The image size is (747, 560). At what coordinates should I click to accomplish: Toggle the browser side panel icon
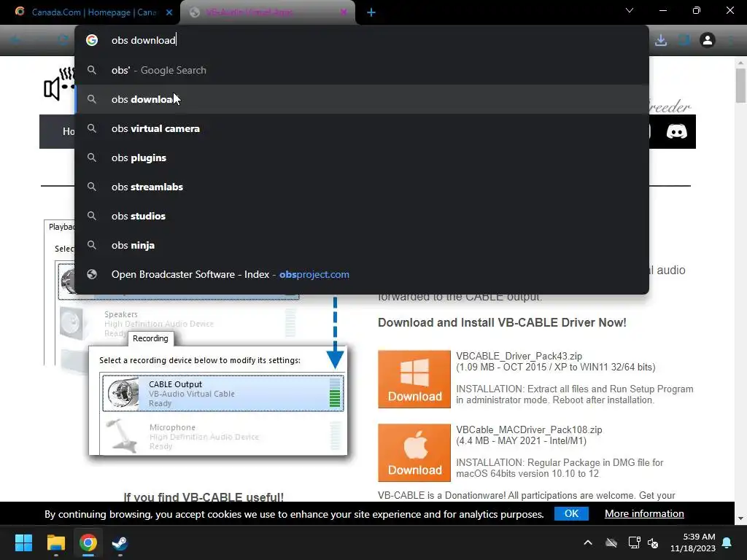(684, 40)
